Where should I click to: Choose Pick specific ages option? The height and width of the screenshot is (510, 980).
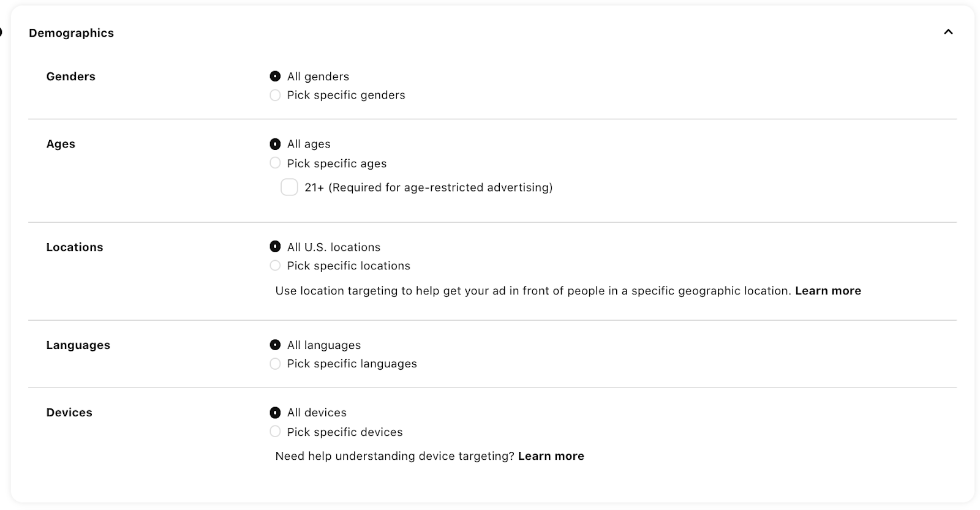click(x=275, y=163)
